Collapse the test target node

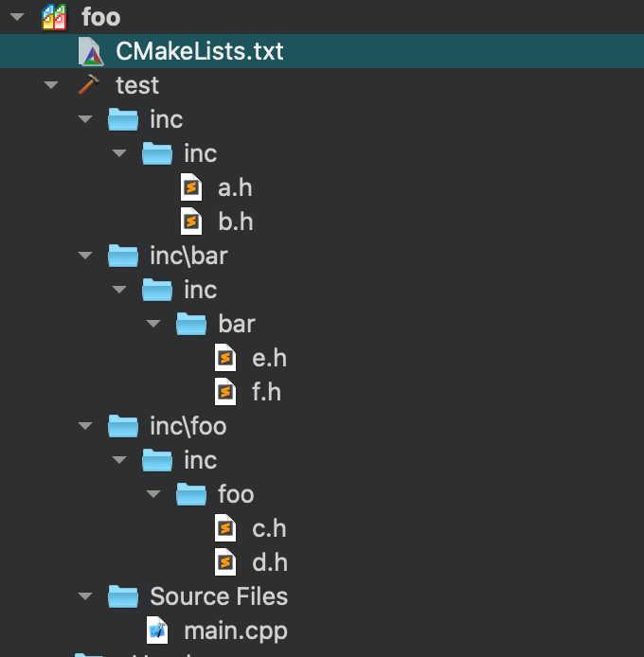pyautogui.click(x=51, y=85)
